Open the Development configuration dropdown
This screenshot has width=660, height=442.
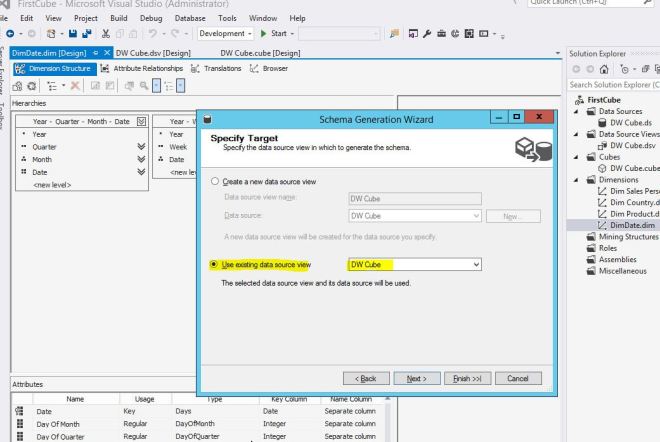pyautogui.click(x=251, y=33)
